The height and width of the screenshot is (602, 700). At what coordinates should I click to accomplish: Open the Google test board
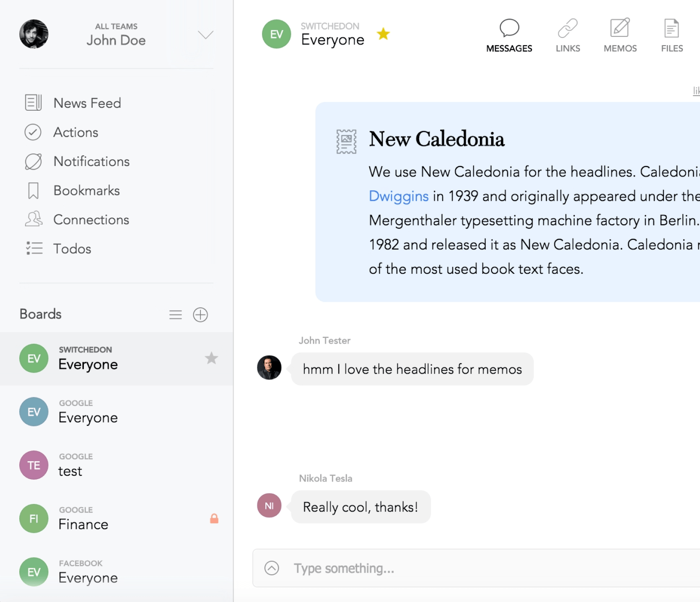click(x=70, y=465)
